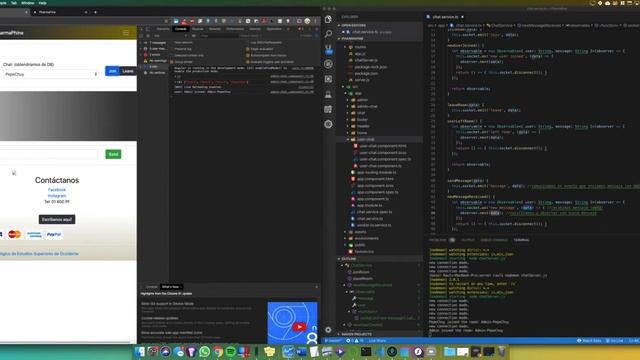The image size is (640, 360).
Task: Expand the assets folder
Action: coord(360,232)
